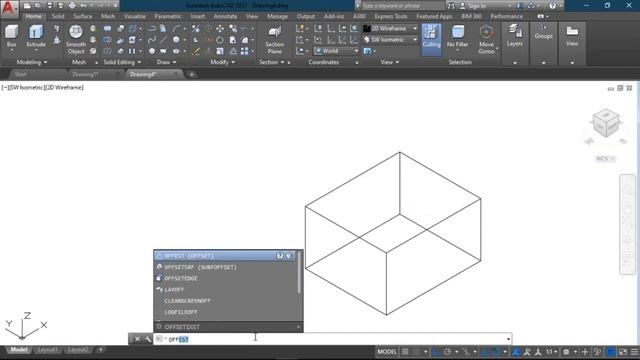Image resolution: width=640 pixels, height=360 pixels.
Task: Click the Customization menu icon in status bar
Action: (634, 351)
